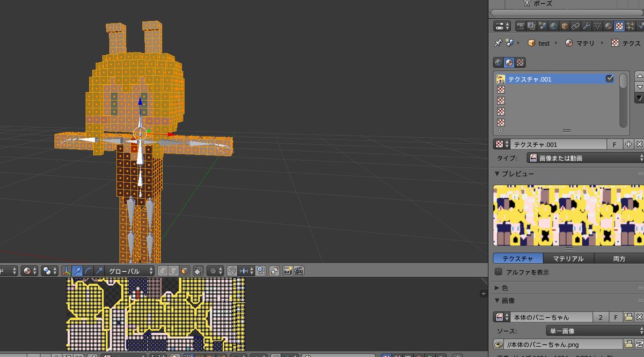Screen dimensions: 644x357
Task: Open the Material sphere properties tab
Action: [x=609, y=26]
